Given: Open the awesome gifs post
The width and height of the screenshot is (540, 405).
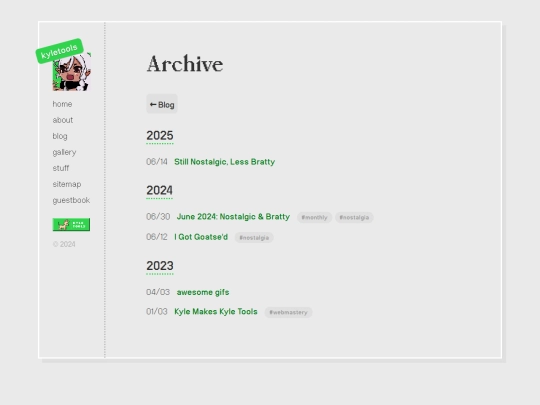Looking at the screenshot, I should point(203,292).
